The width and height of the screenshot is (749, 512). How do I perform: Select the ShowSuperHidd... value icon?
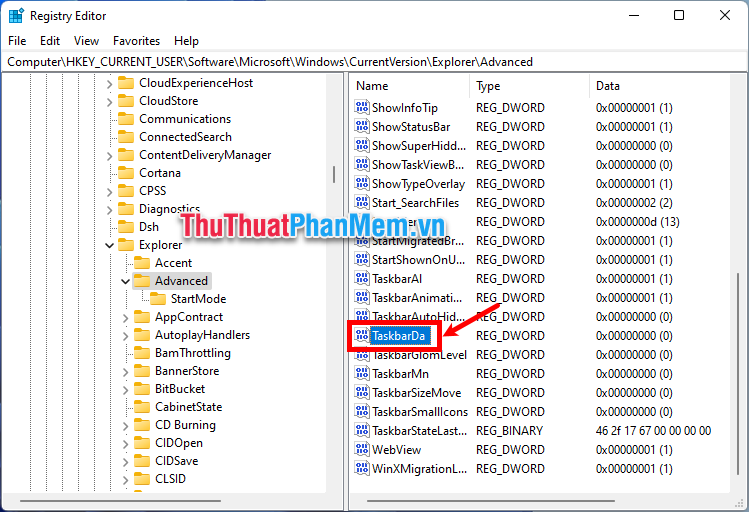point(362,146)
